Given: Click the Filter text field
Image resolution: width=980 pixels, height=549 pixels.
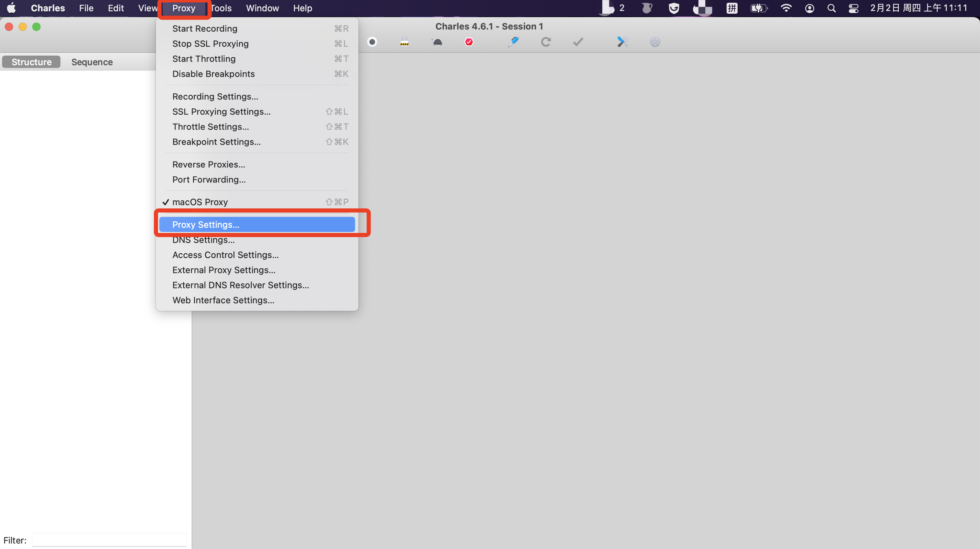Looking at the screenshot, I should point(110,539).
